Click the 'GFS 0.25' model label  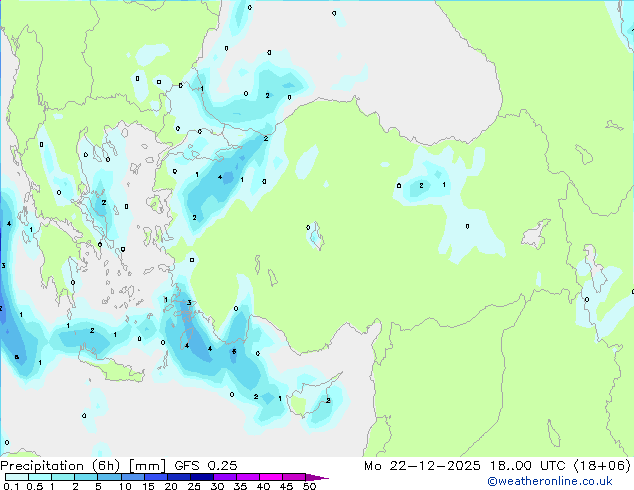(205, 466)
